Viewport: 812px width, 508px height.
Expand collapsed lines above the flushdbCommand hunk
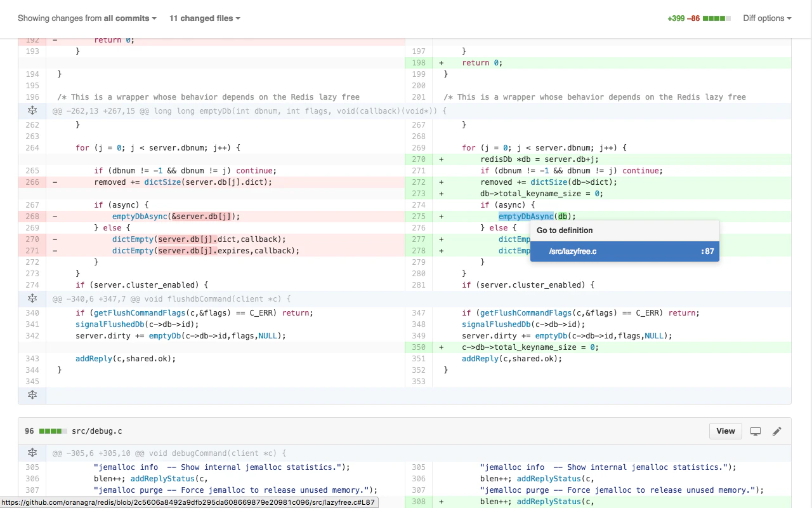tap(32, 298)
